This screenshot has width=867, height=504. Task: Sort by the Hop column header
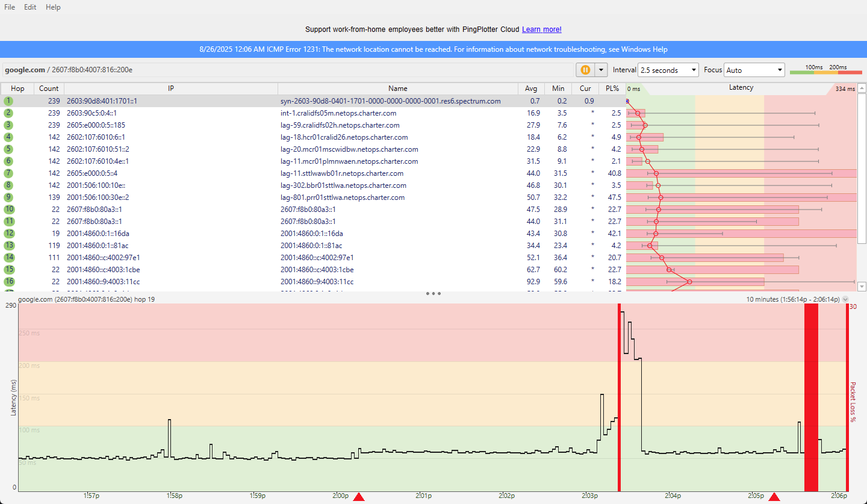[x=17, y=89]
